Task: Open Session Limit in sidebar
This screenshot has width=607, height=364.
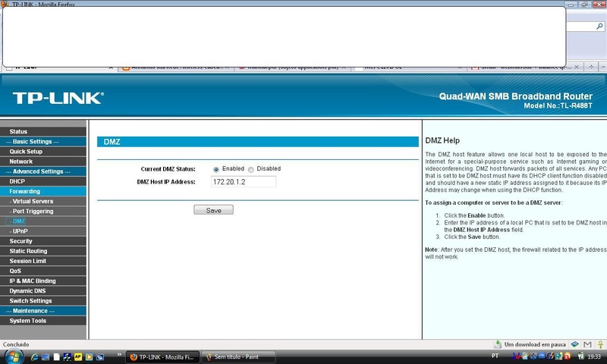Action: tap(43, 261)
